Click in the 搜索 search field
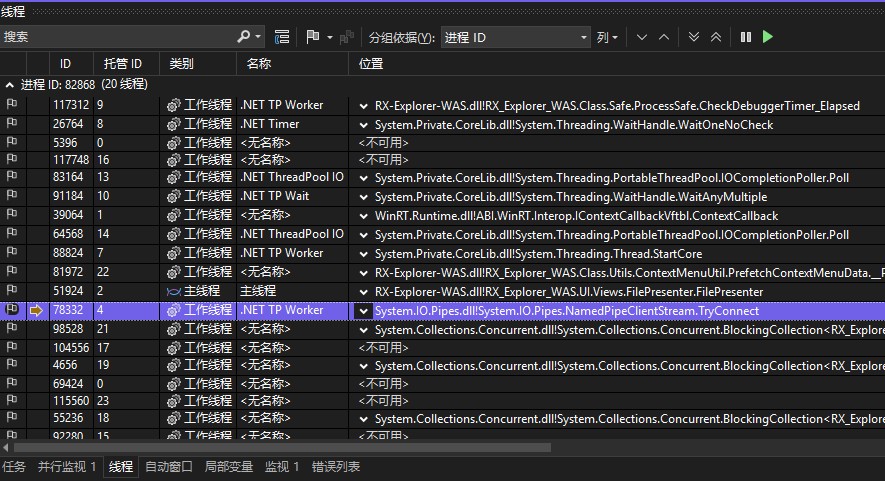This screenshot has width=885, height=481. [115, 36]
